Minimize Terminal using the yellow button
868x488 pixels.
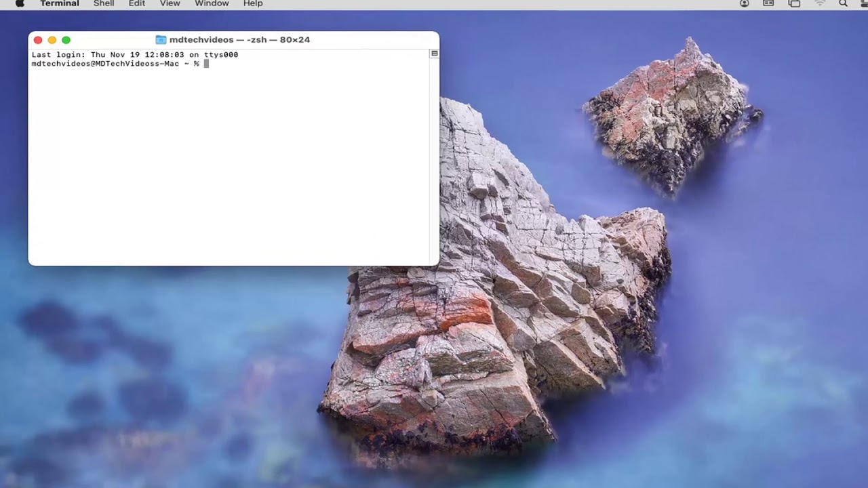point(52,40)
